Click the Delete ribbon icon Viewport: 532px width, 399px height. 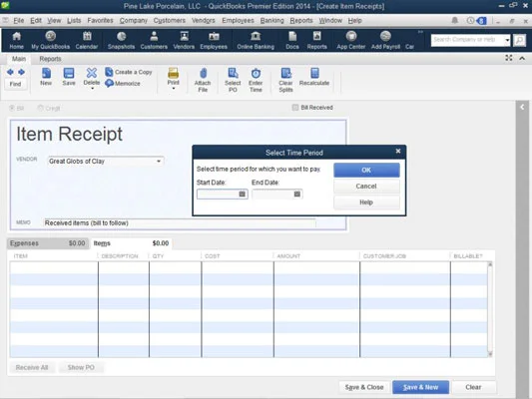pyautogui.click(x=92, y=77)
